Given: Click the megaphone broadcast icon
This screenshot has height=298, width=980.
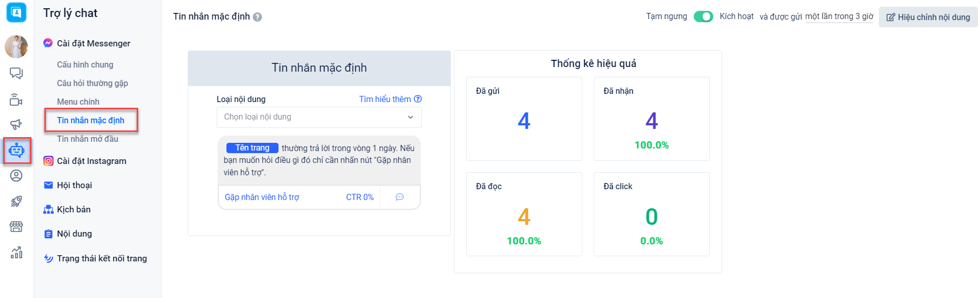Looking at the screenshot, I should (17, 124).
